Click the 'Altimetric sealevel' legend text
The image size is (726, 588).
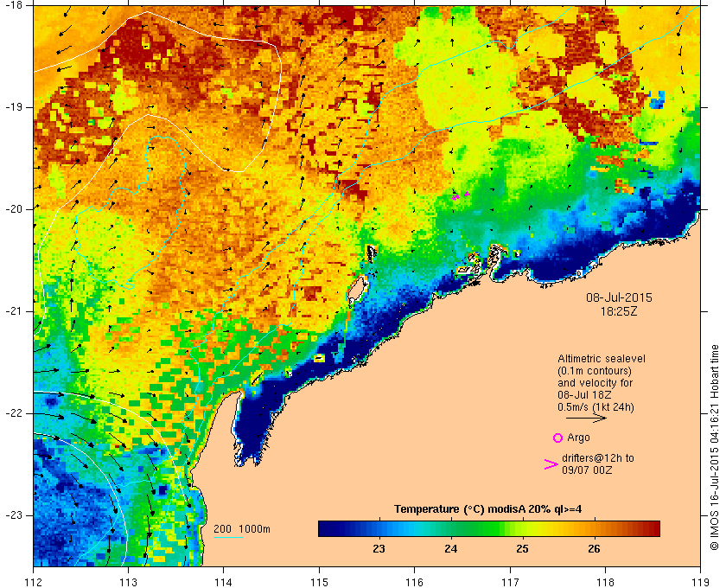[x=601, y=359]
